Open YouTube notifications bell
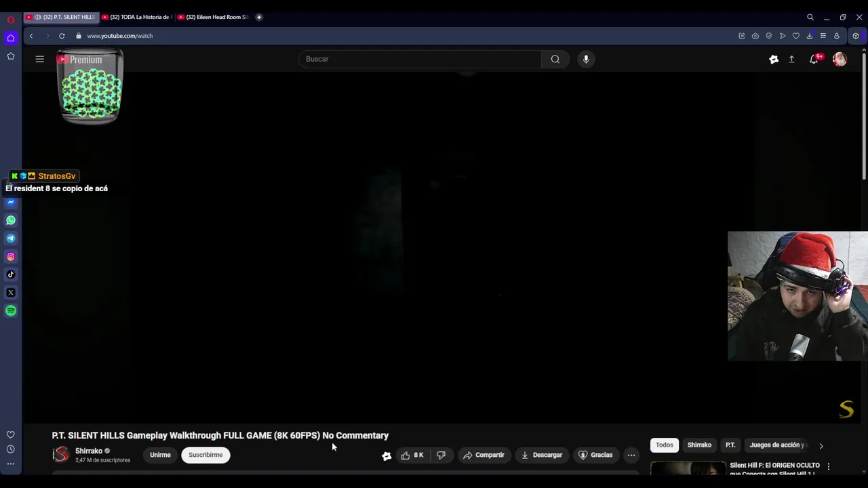Image resolution: width=868 pixels, height=488 pixels. pos(814,60)
